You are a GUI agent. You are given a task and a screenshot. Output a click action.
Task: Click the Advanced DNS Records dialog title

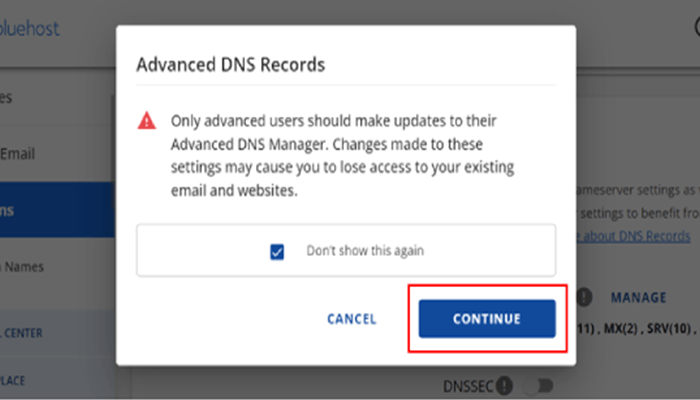[230, 65]
